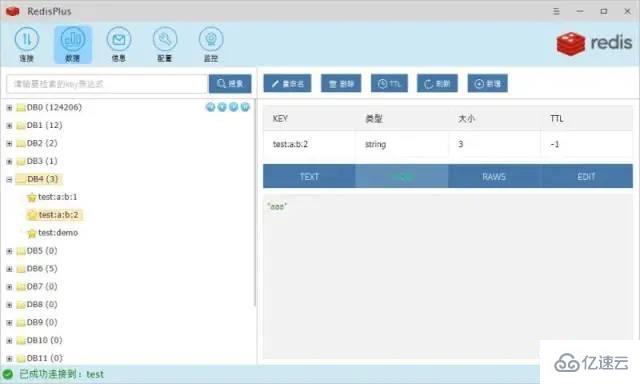Viewport: 640px width, 384px height.
Task: Focus the key search pattern input field
Action: pos(107,84)
